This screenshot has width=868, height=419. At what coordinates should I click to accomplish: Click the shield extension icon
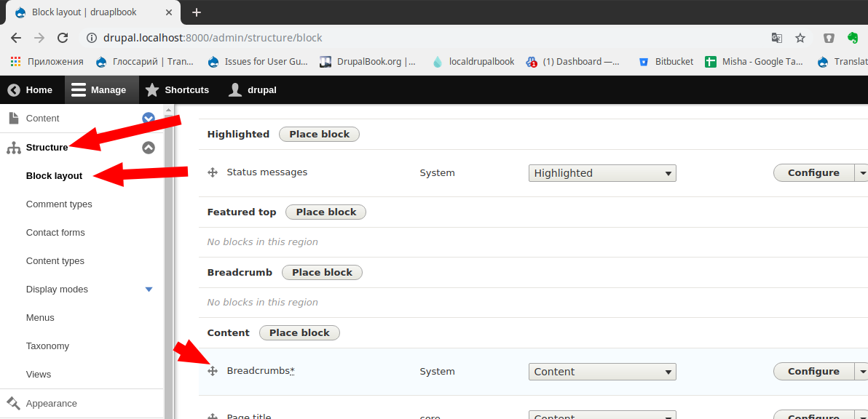pyautogui.click(x=829, y=38)
